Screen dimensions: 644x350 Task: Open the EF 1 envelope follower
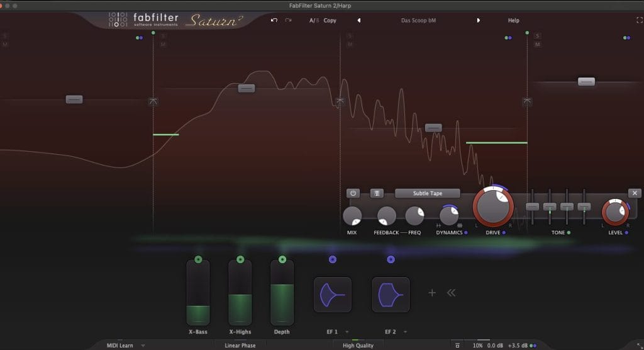tap(332, 294)
